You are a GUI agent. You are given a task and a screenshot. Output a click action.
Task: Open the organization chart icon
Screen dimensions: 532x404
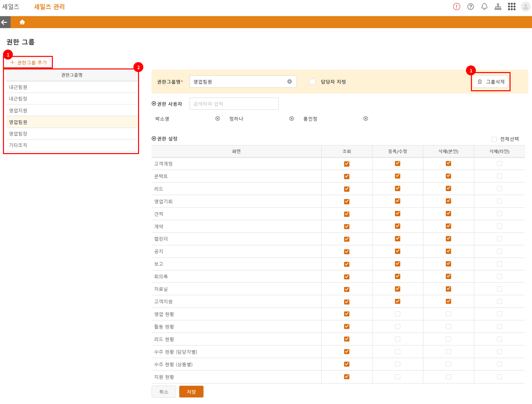pos(498,7)
